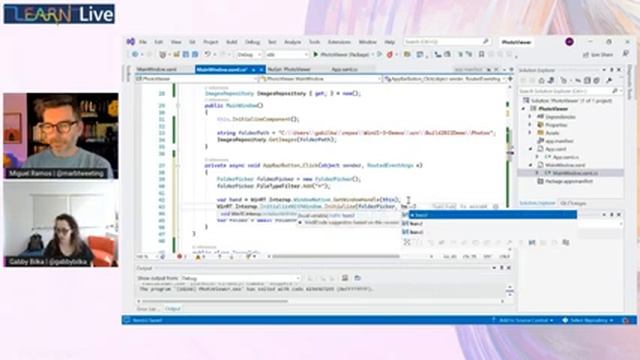Close the MainWindow.xaml.cs tab

pyautogui.click(x=261, y=70)
